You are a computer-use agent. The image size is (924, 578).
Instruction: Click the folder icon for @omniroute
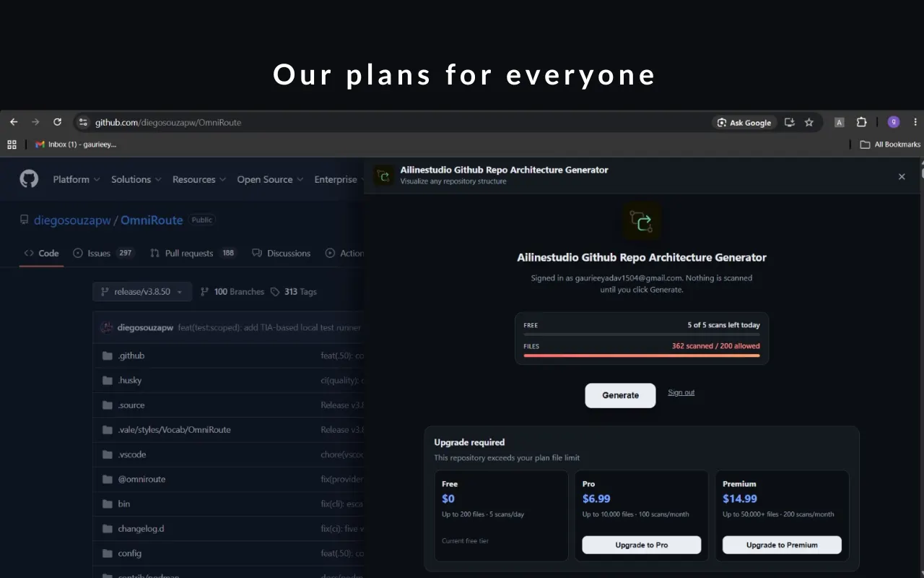coord(108,479)
